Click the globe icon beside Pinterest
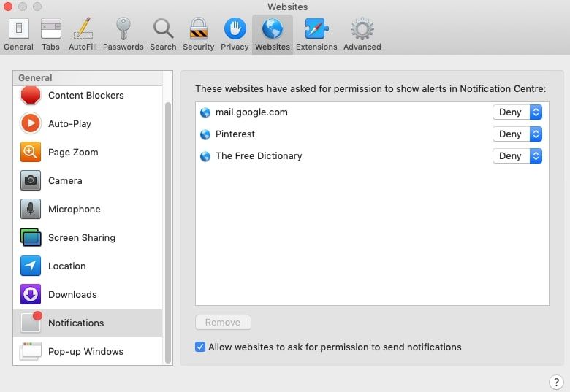The width and height of the screenshot is (570, 392). coord(205,134)
